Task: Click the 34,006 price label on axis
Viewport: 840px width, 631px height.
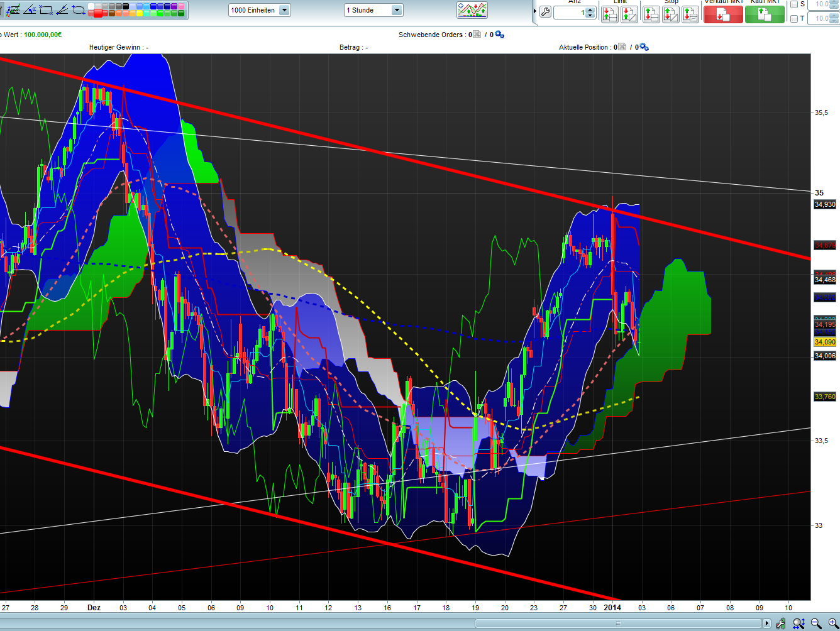Action: (x=825, y=356)
